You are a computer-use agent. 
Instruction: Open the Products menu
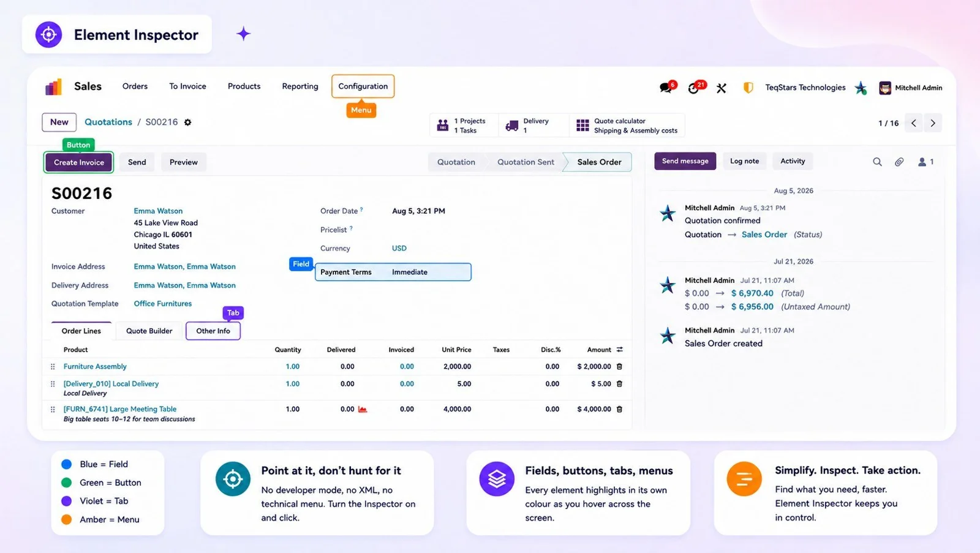pyautogui.click(x=244, y=86)
